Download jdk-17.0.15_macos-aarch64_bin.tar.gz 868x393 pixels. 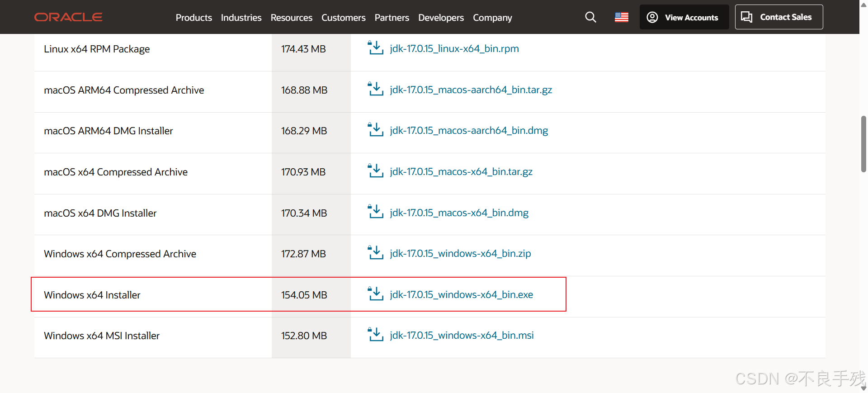pyautogui.click(x=471, y=90)
